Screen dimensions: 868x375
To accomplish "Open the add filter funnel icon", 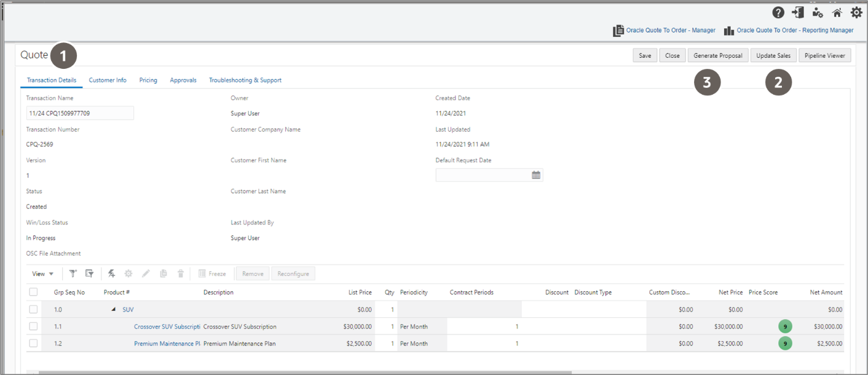I will point(73,273).
